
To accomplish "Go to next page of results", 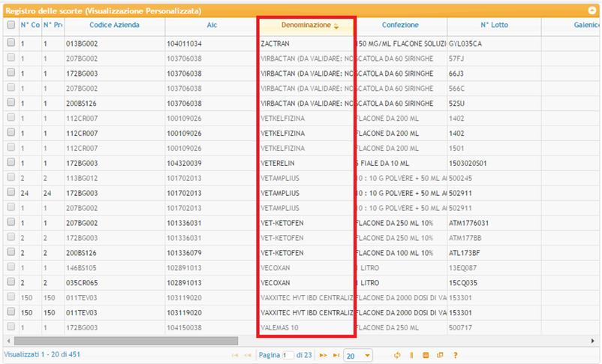I will 324,355.
